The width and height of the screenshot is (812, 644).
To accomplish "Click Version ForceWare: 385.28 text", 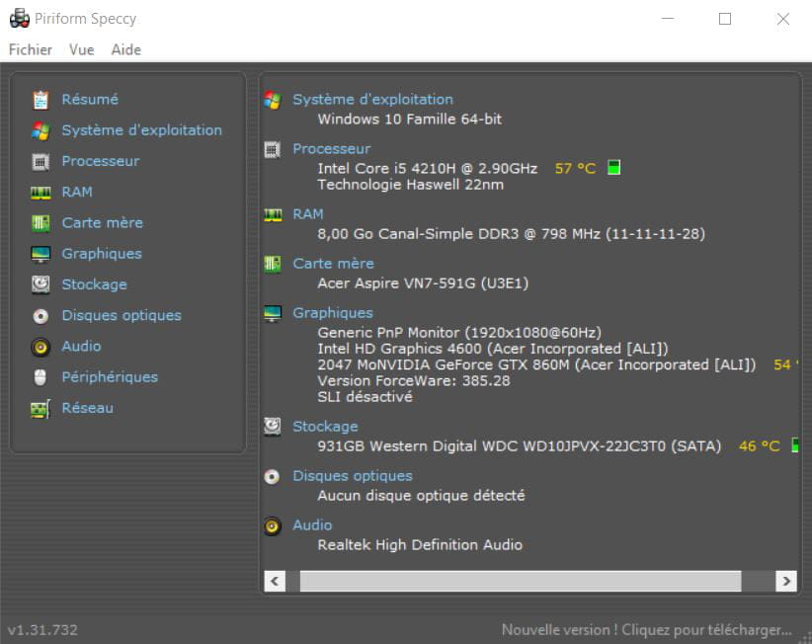I will (414, 381).
